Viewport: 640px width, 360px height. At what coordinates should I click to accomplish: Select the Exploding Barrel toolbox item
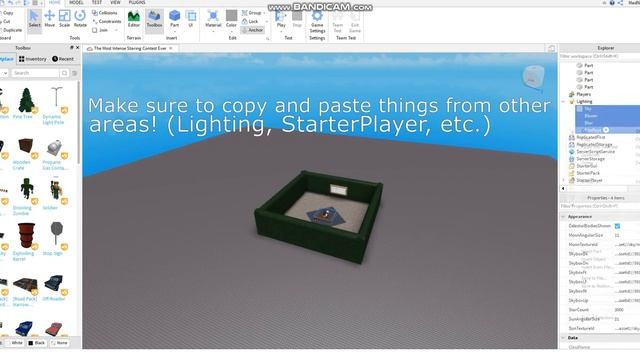(26, 242)
